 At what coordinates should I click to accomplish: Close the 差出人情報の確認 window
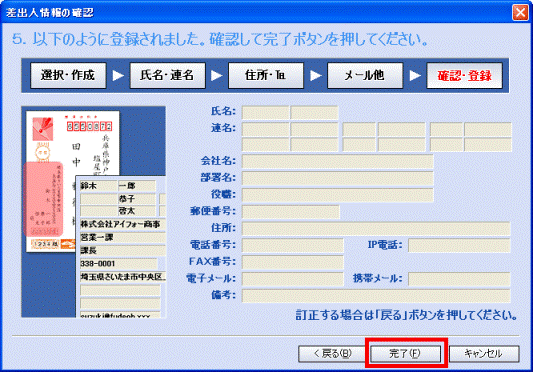tap(520, 13)
